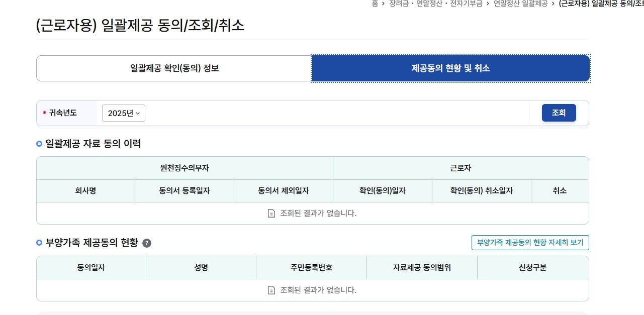Click the 성명 column header
The height and width of the screenshot is (315, 644).
point(201,268)
